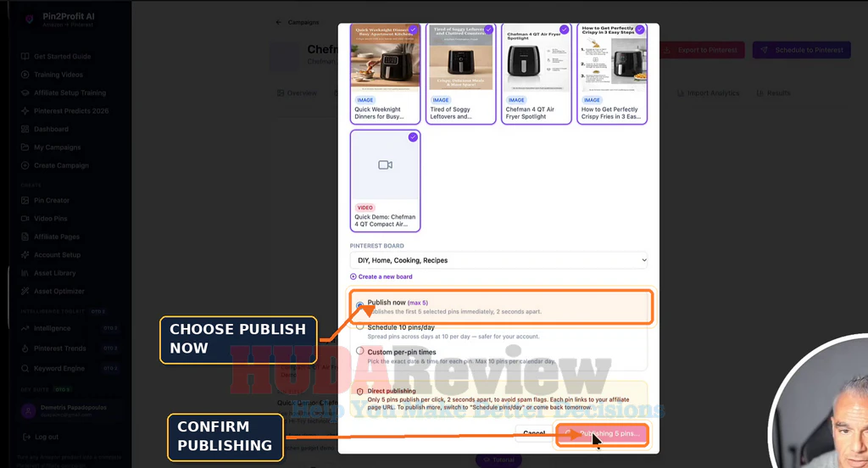Click the user avatar icon
868x468 pixels.
pyautogui.click(x=28, y=411)
